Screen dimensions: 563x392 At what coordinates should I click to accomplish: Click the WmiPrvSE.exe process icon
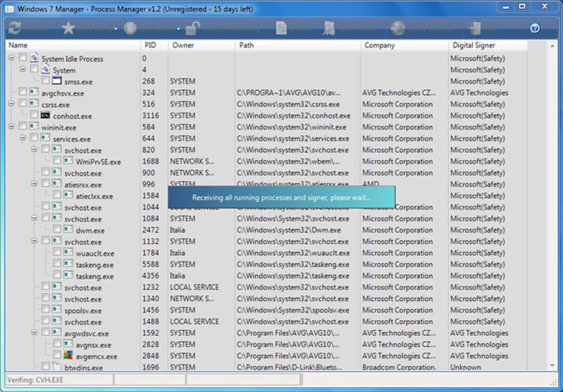[68, 160]
